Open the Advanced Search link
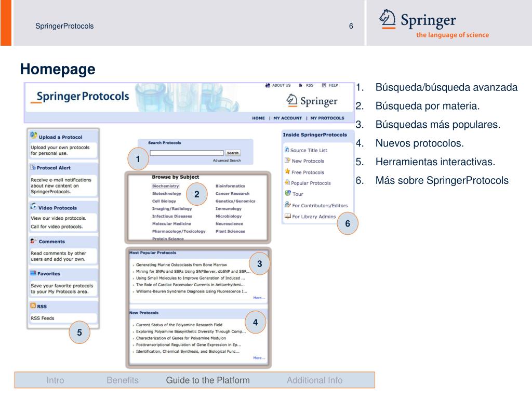This screenshot has width=532, height=399. (x=227, y=161)
